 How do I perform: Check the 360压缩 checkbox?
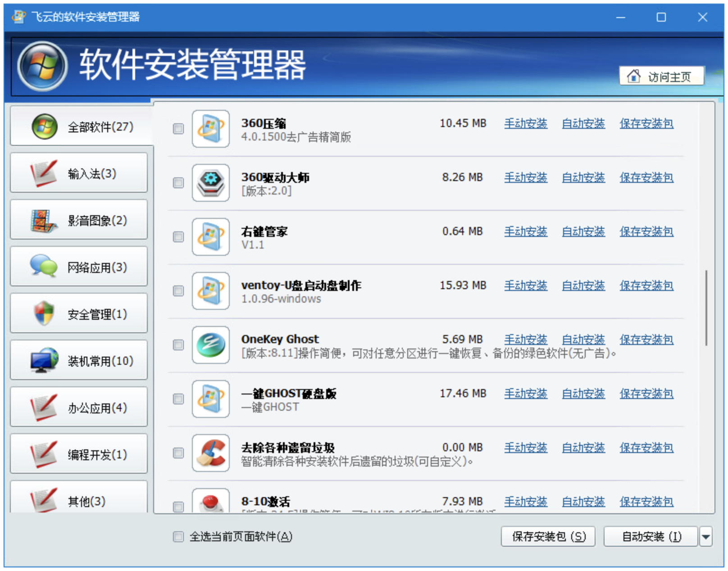[178, 129]
